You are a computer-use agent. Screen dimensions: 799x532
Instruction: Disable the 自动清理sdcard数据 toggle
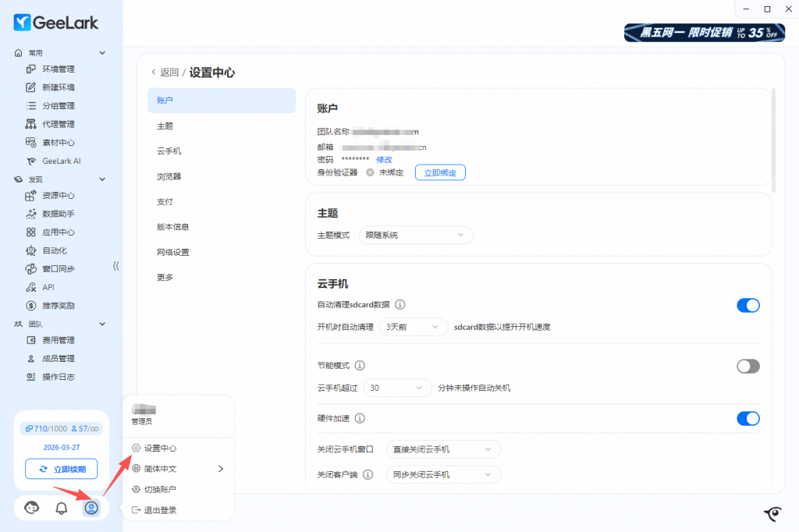pyautogui.click(x=748, y=305)
